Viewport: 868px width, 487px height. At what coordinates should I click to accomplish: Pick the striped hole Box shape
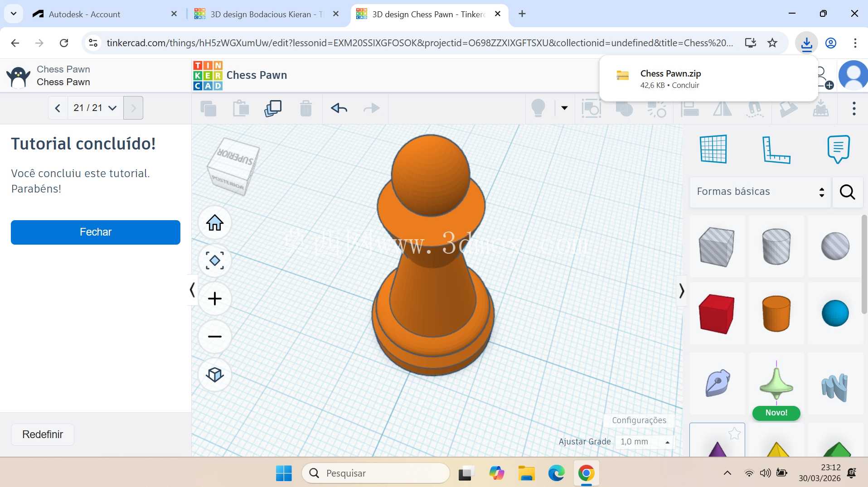(x=717, y=246)
